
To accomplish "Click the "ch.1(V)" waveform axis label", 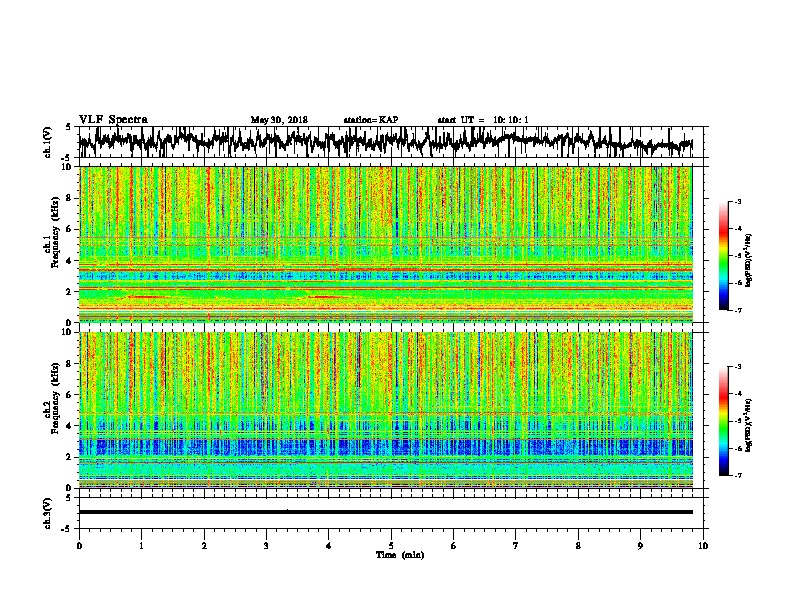I will pyautogui.click(x=48, y=142).
